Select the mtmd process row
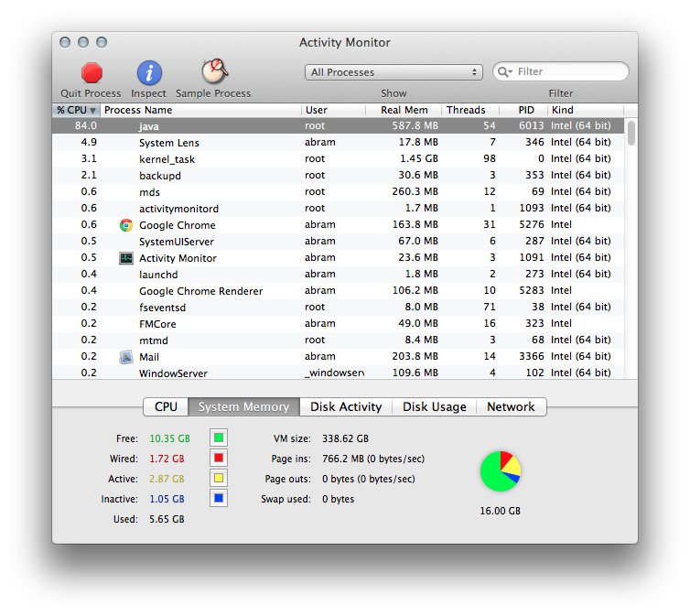Viewport: 690px width, 616px height. tap(338, 340)
